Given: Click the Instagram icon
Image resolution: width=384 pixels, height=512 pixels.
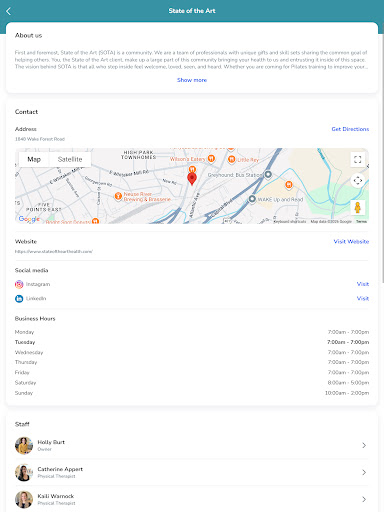Looking at the screenshot, I should pyautogui.click(x=19, y=284).
